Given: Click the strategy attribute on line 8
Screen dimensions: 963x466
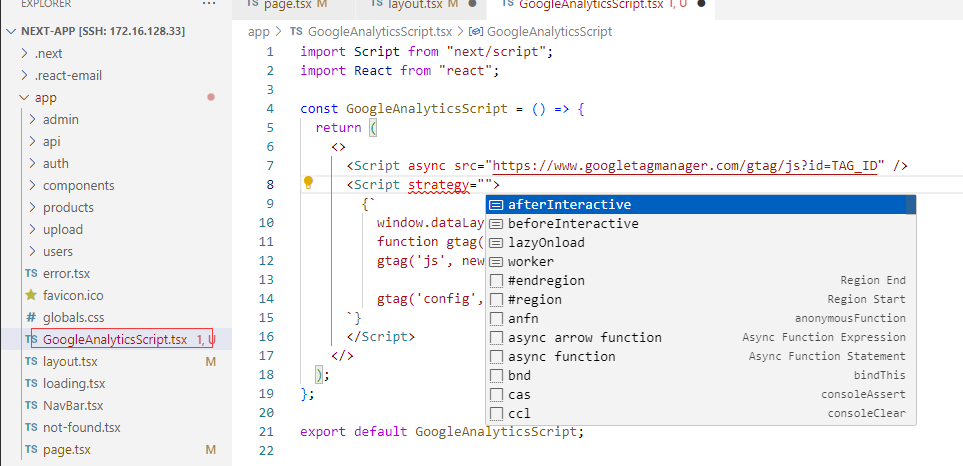Looking at the screenshot, I should 439,185.
